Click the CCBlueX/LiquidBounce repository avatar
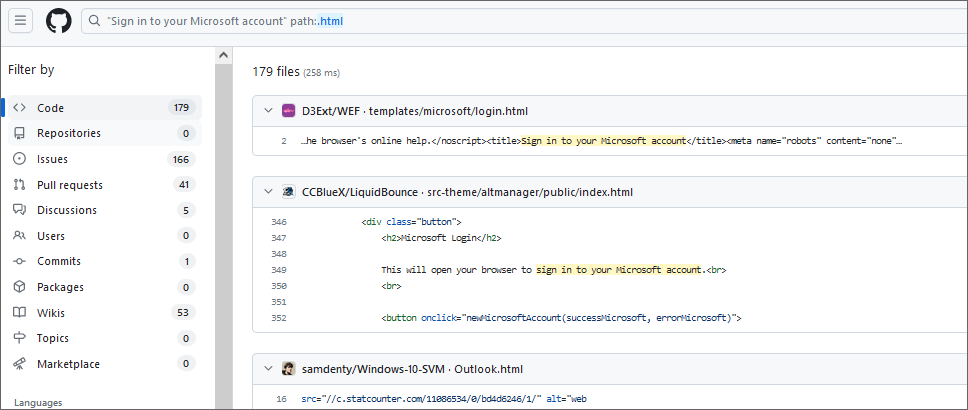The image size is (968, 410). (288, 192)
